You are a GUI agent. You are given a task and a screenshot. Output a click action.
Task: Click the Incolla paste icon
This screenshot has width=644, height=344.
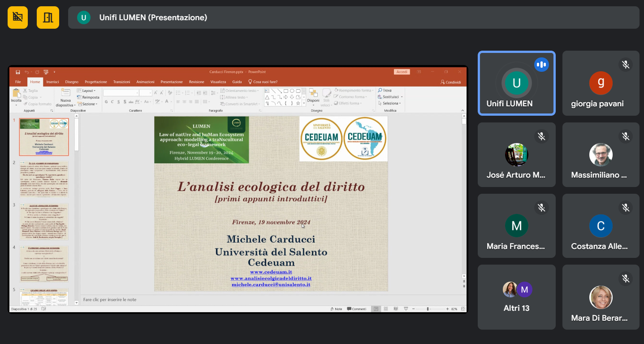pos(16,94)
